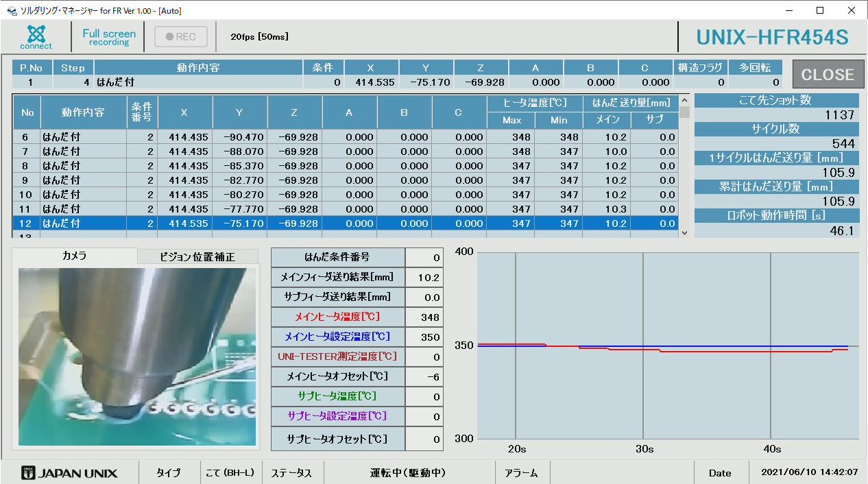Click the メインフィーダ送り結果[mm] label

tap(337, 277)
